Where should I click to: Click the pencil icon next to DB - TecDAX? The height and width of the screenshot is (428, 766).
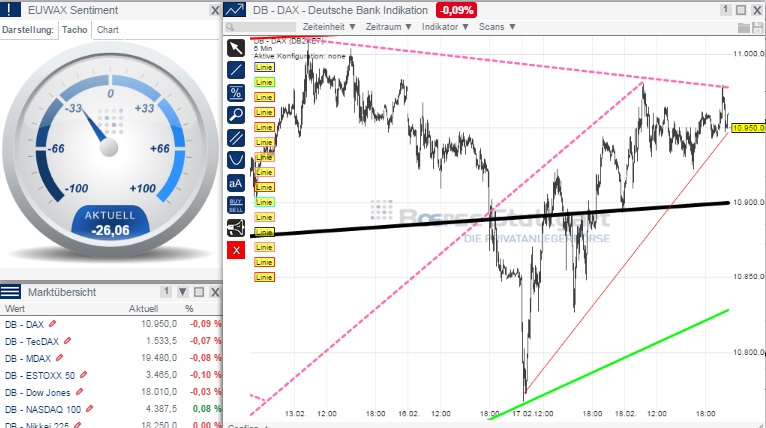point(67,341)
